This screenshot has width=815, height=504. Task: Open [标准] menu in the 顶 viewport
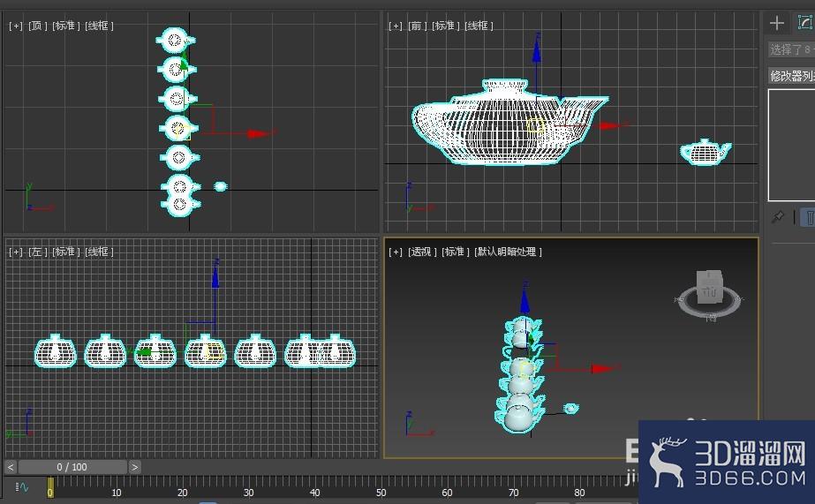[x=66, y=26]
